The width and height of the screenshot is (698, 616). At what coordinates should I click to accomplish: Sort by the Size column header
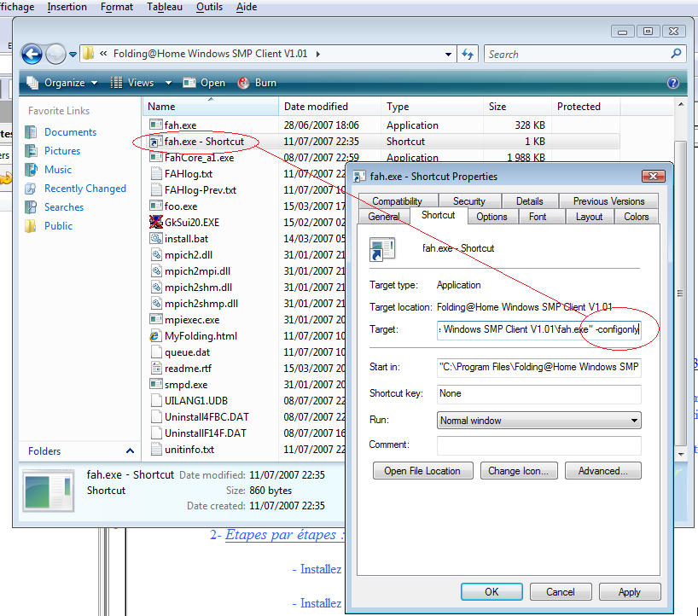click(x=517, y=107)
